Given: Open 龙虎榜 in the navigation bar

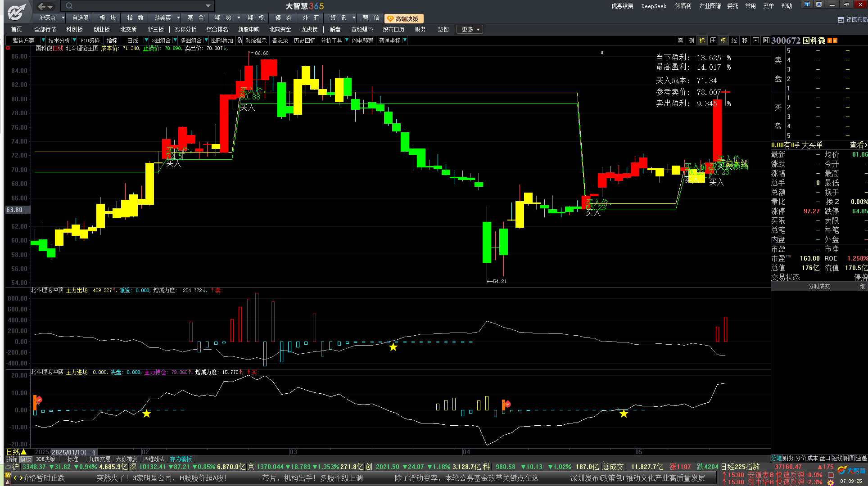Looking at the screenshot, I should pyautogui.click(x=309, y=29).
